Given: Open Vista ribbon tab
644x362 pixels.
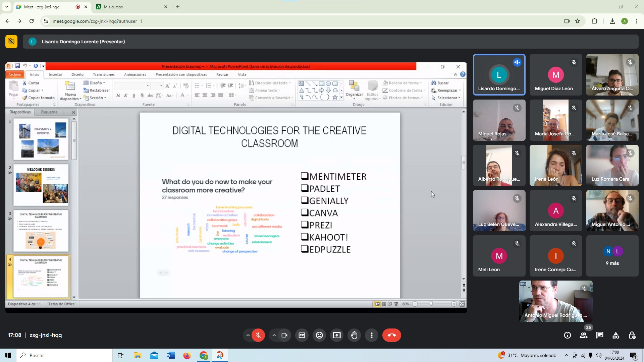Looking at the screenshot, I should click(x=242, y=74).
